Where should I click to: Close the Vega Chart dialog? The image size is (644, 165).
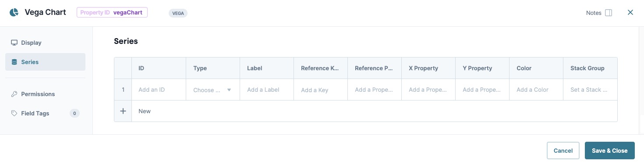coord(630,12)
